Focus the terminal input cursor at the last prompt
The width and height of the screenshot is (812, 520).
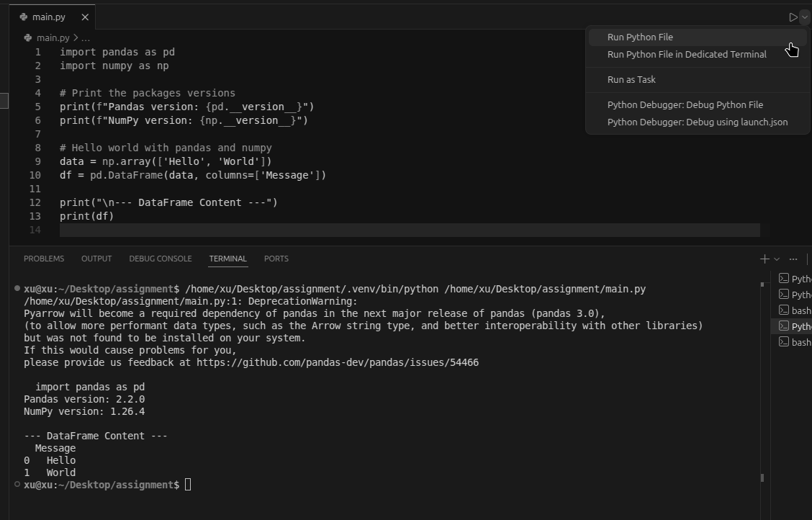tap(188, 485)
